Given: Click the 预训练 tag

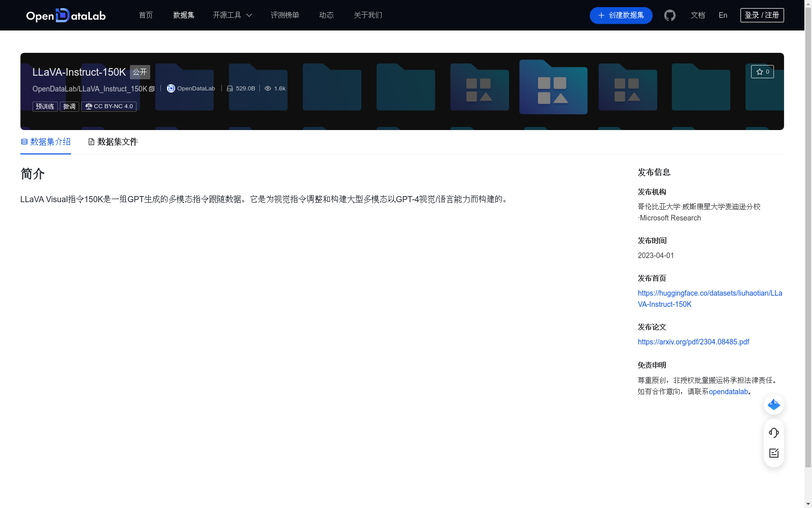Looking at the screenshot, I should [x=45, y=106].
